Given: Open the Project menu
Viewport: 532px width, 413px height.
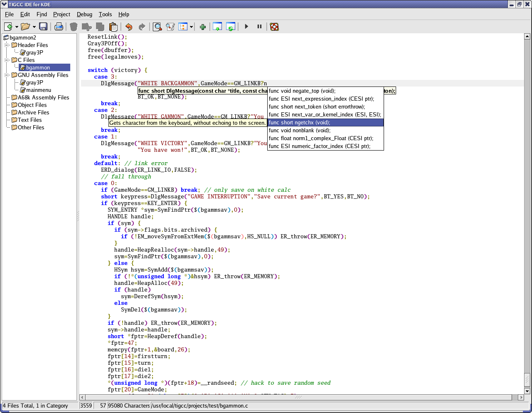Looking at the screenshot, I should [x=62, y=14].
